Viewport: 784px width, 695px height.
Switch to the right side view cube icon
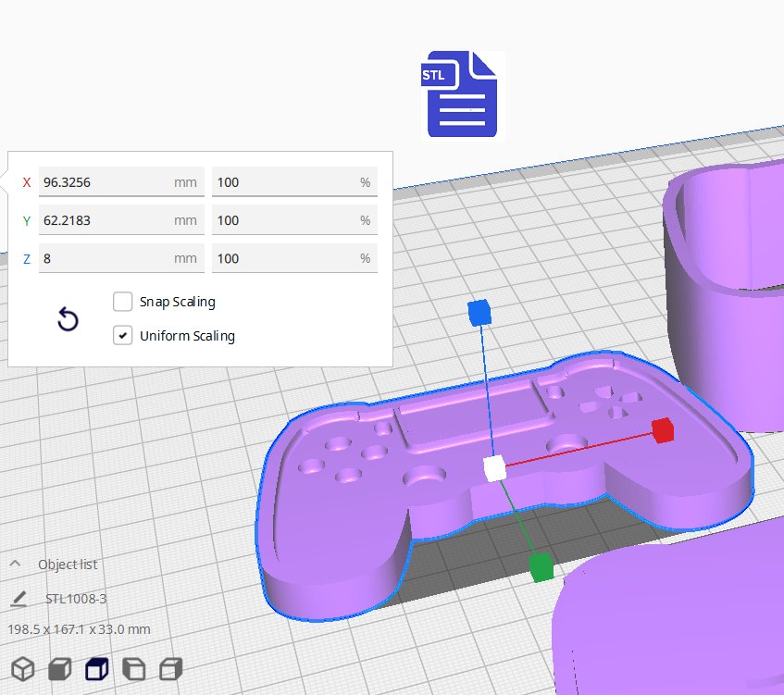pyautogui.click(x=171, y=668)
